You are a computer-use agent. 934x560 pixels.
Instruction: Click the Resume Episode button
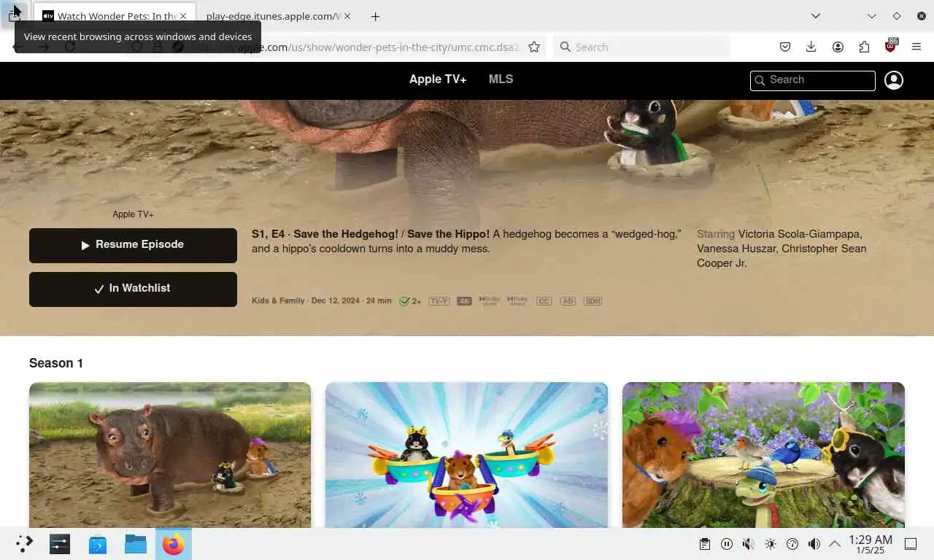(x=133, y=245)
